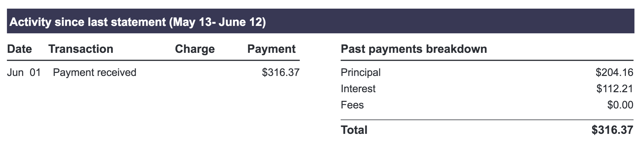Click the rule under the Past payments breakdown heading
644x143 pixels.
click(487, 60)
